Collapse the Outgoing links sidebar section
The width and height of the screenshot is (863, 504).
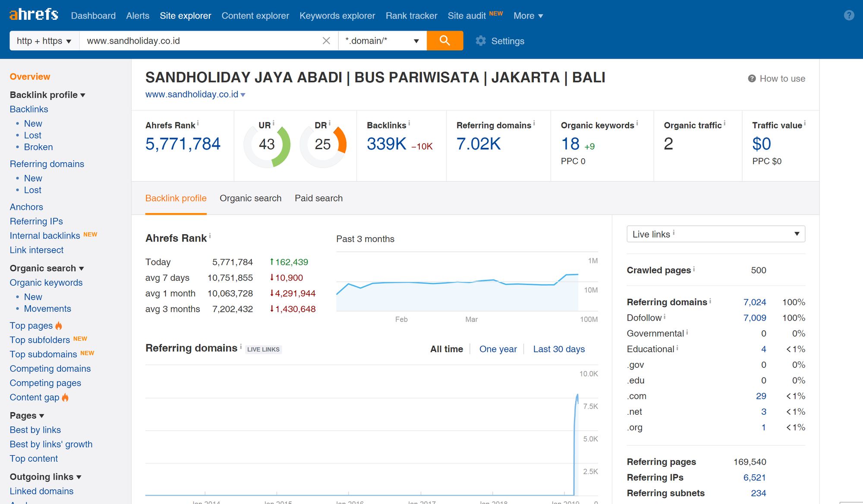pyautogui.click(x=46, y=477)
